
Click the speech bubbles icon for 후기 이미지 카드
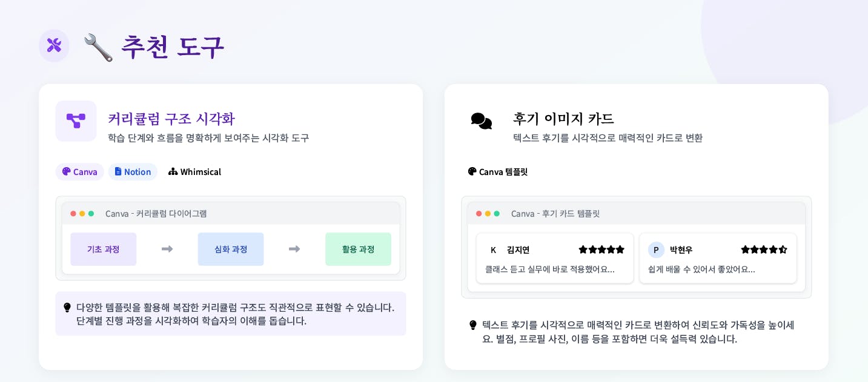[482, 121]
